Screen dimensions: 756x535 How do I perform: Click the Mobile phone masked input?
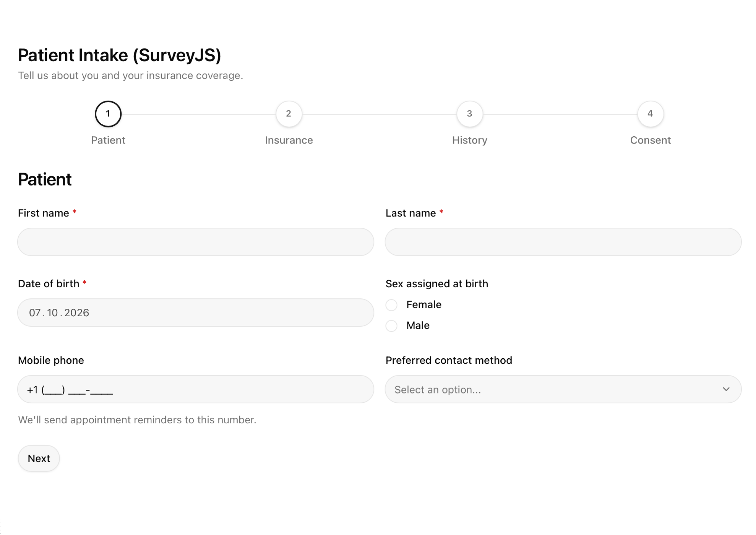195,389
